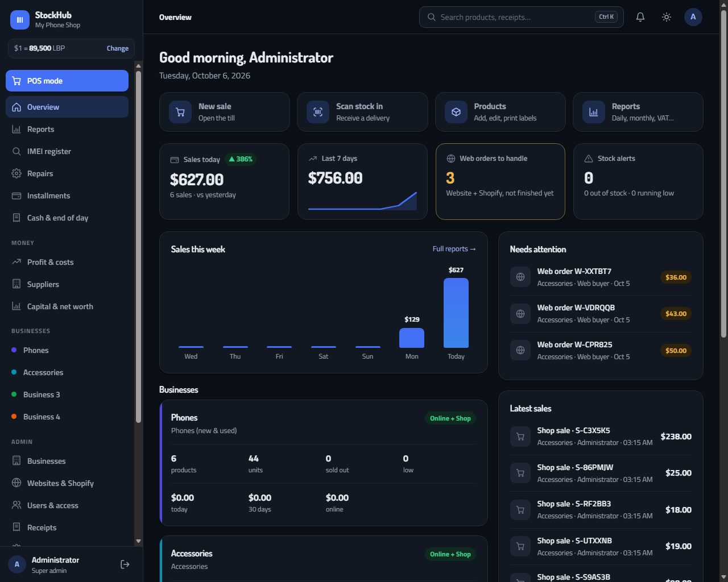The width and height of the screenshot is (728, 582).
Task: Click cart icon for Shop sale S-86PMJW
Action: click(520, 473)
